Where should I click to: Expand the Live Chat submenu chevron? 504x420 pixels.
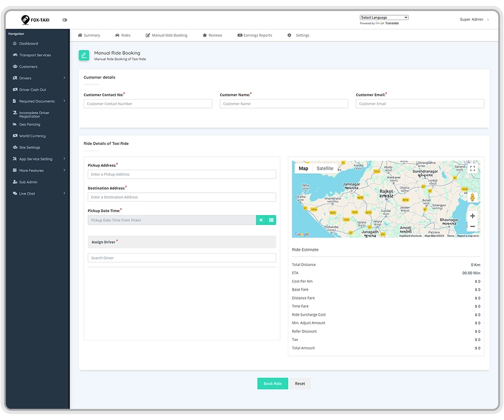click(x=64, y=193)
